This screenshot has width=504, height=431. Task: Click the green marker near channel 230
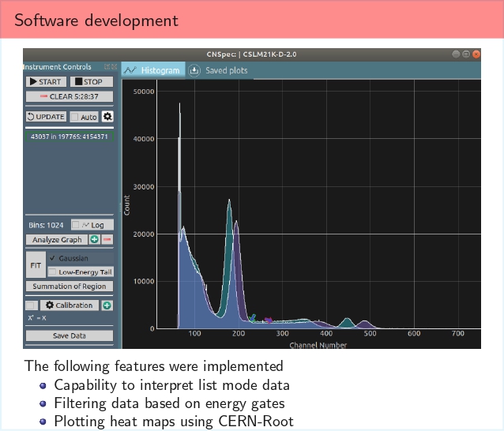[x=252, y=318]
